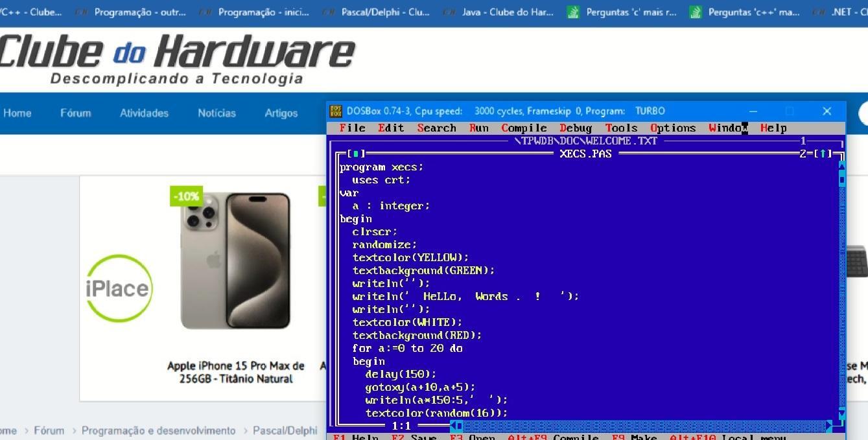Open Programação e desenvolvimento breadcrumb link
This screenshot has height=440, width=868.
159,430
